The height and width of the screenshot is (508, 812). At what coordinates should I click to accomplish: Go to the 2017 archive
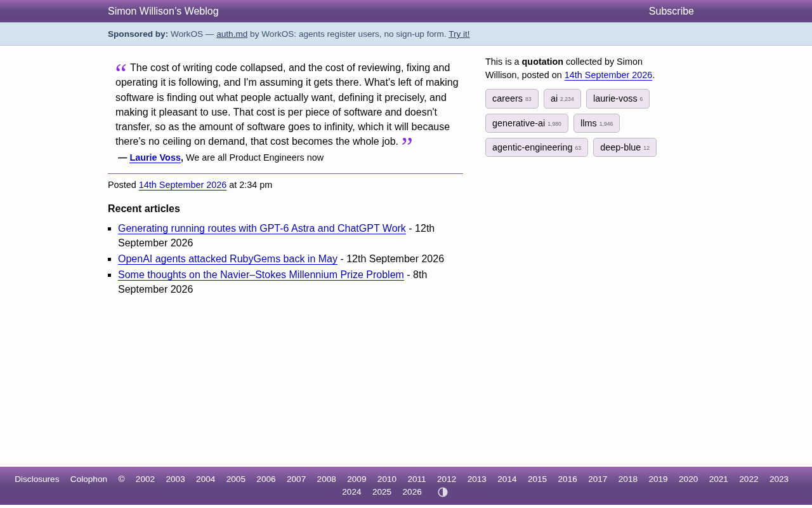(598, 479)
